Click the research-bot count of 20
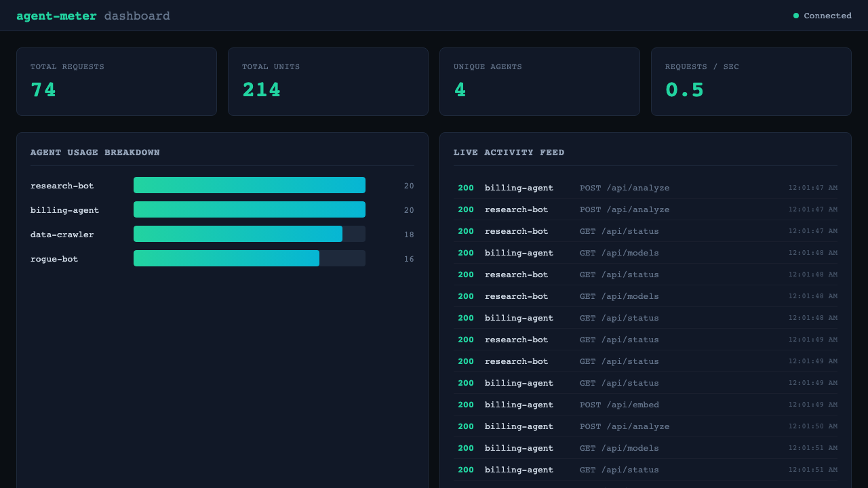 409,185
